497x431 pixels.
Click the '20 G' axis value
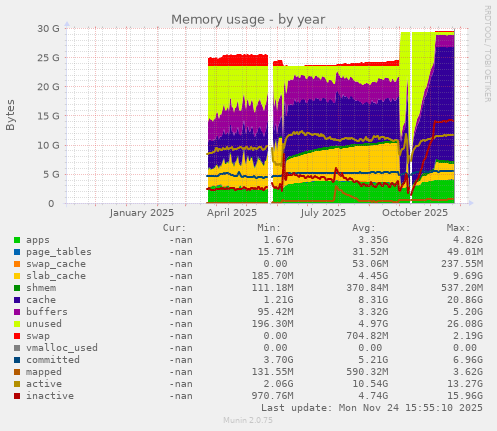coord(48,87)
